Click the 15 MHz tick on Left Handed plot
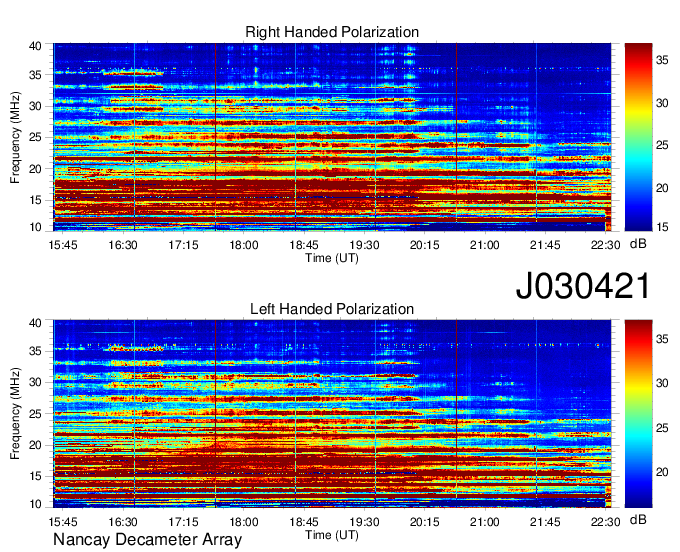680x552 pixels. pyautogui.click(x=35, y=476)
